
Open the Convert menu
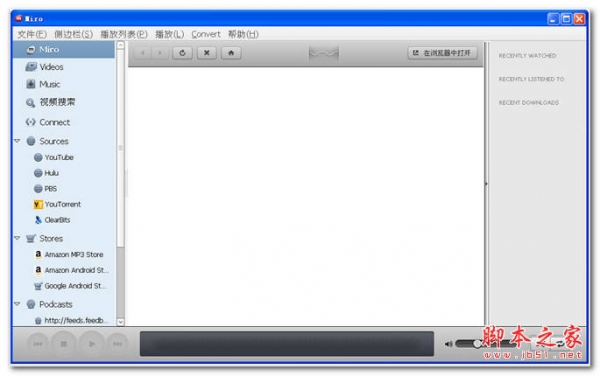point(206,34)
